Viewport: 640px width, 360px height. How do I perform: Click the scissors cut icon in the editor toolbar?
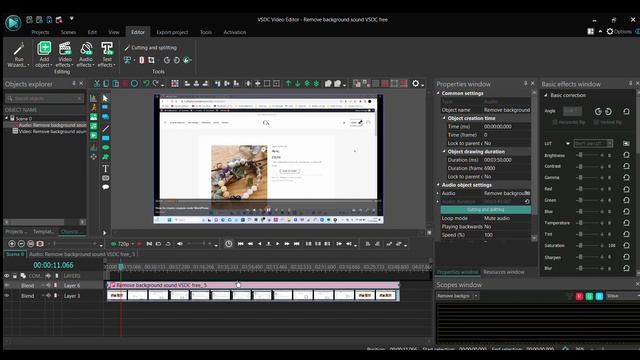97,84
